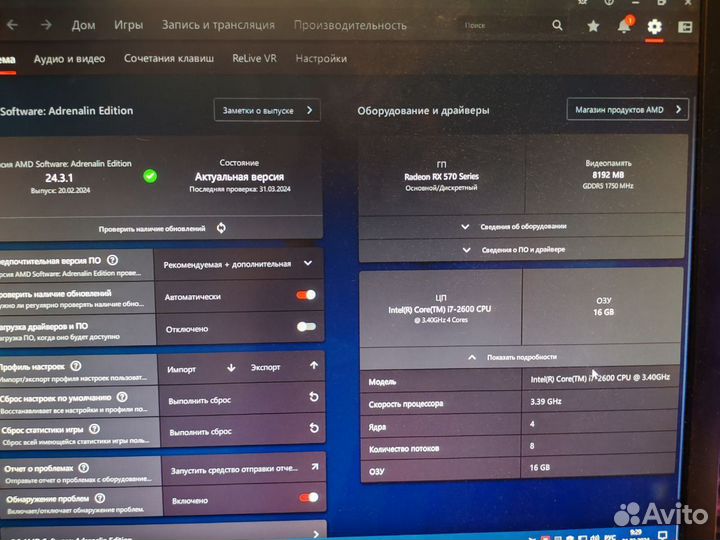The height and width of the screenshot is (540, 720).
Task: Click the refresh icon for update check
Action: (221, 228)
